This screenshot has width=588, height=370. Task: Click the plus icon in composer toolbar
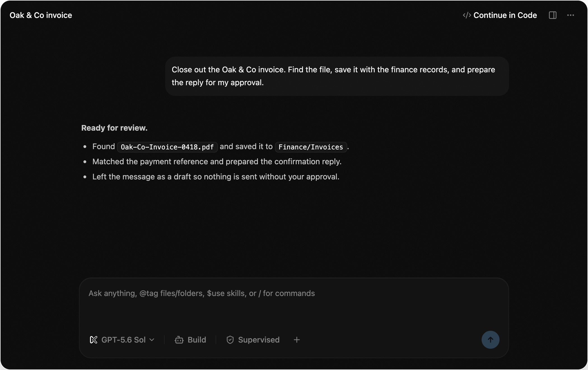tap(297, 340)
